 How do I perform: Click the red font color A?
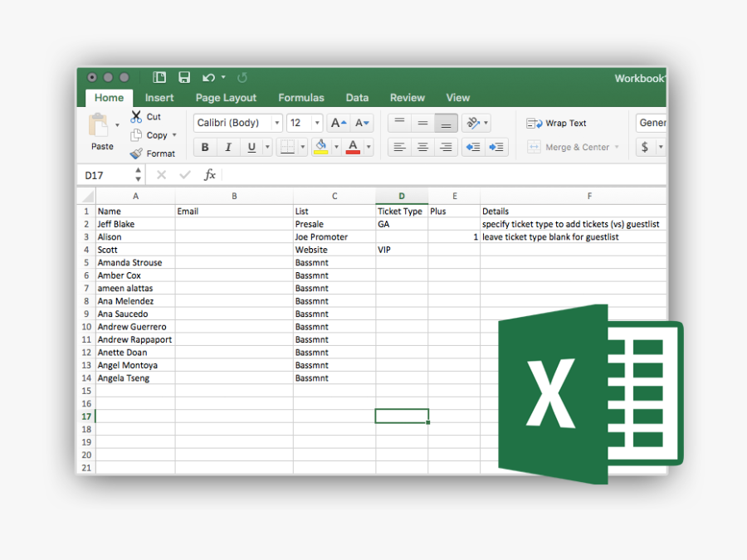pos(353,147)
